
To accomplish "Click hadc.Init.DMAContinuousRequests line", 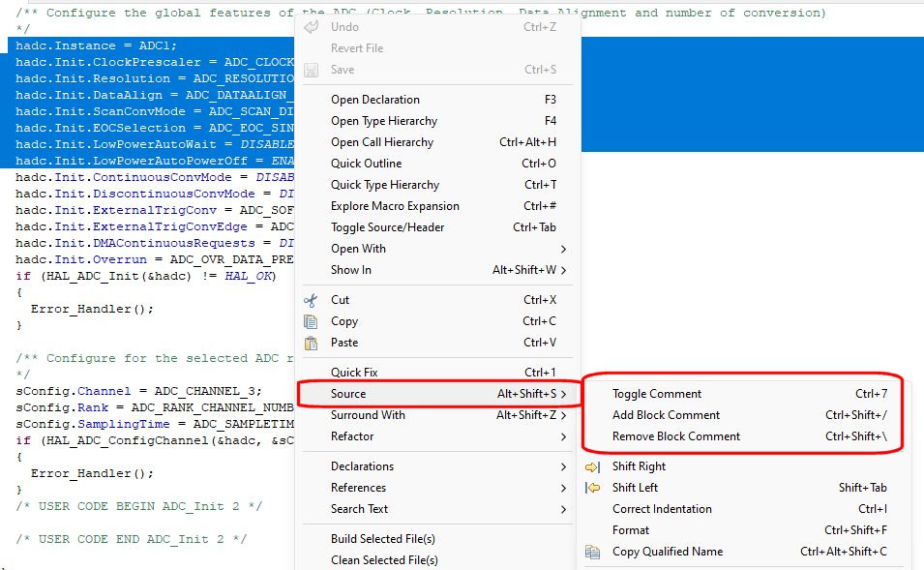I will click(x=155, y=243).
